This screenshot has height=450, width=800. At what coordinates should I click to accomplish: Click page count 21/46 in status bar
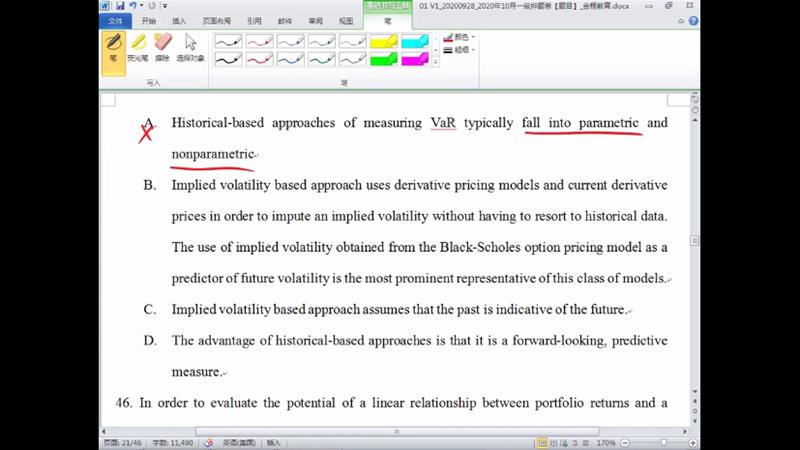(122, 443)
